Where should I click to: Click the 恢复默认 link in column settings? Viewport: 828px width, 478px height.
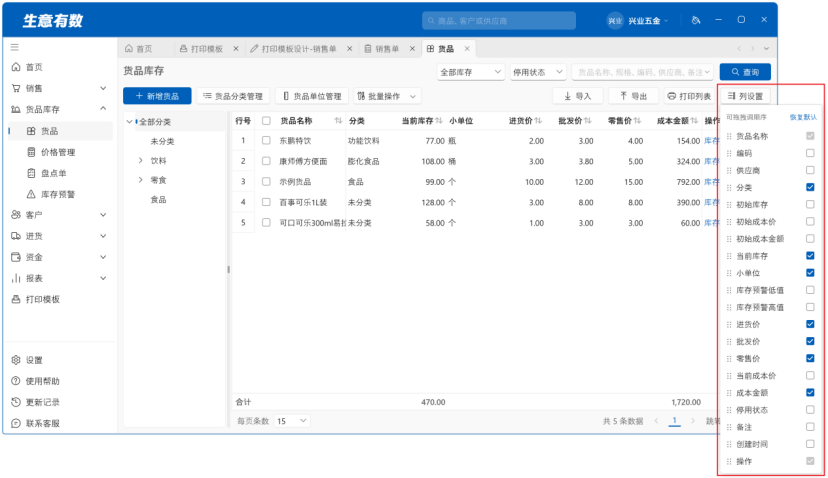803,117
